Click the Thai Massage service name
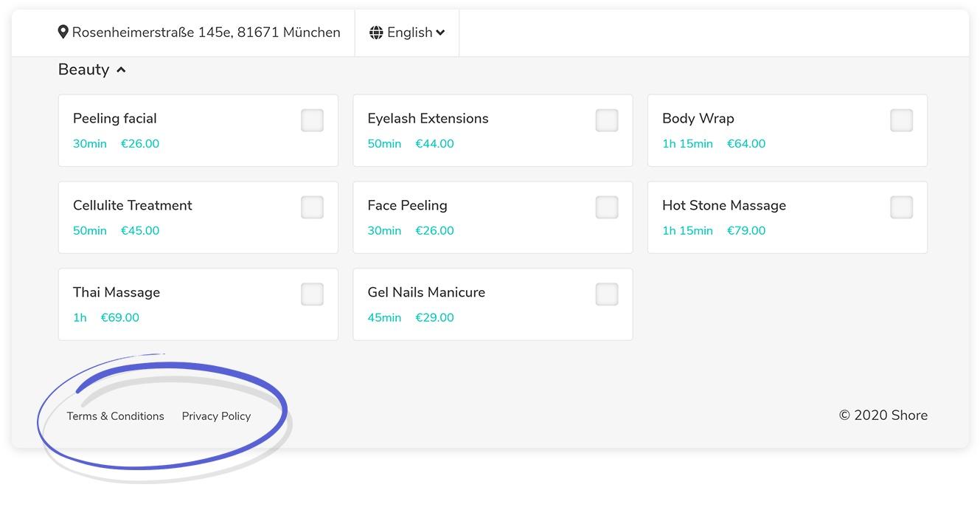The image size is (980, 524). (x=117, y=292)
